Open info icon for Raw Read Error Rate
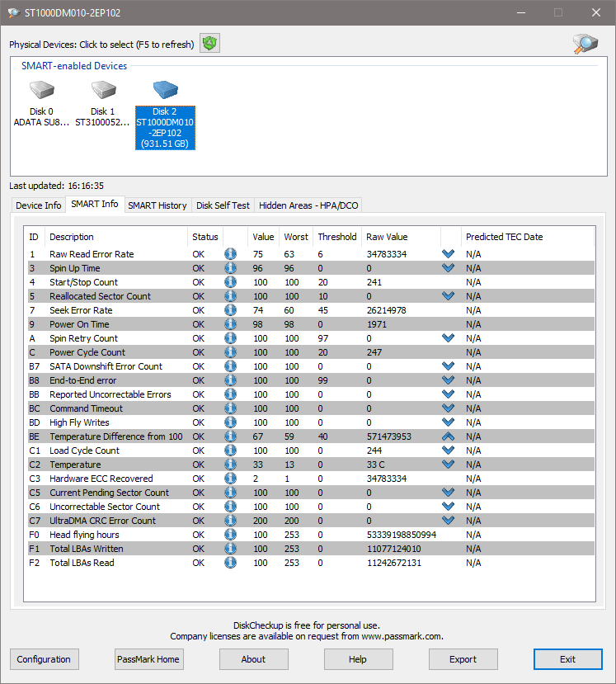Viewport: 616px width, 684px height. point(231,254)
